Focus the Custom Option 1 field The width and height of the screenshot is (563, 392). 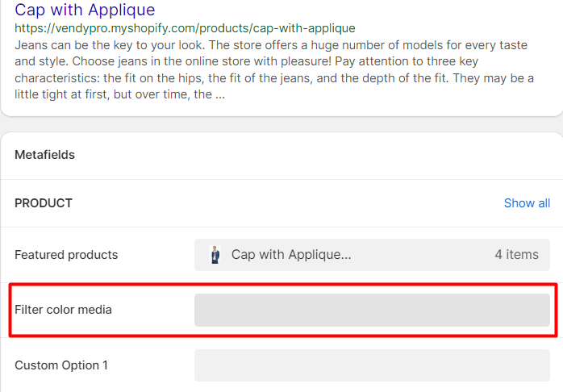click(x=372, y=365)
